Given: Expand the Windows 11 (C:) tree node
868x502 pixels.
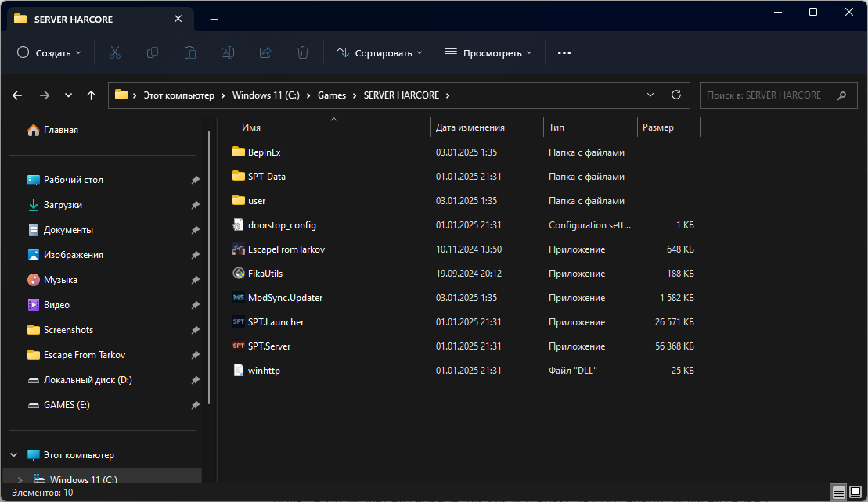Looking at the screenshot, I should [x=20, y=479].
